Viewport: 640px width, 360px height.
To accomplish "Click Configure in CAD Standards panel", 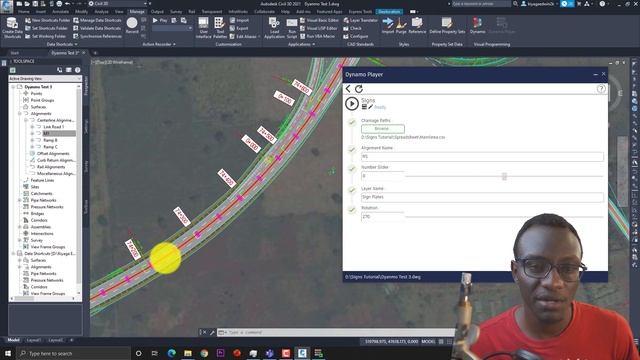I will [x=356, y=36].
